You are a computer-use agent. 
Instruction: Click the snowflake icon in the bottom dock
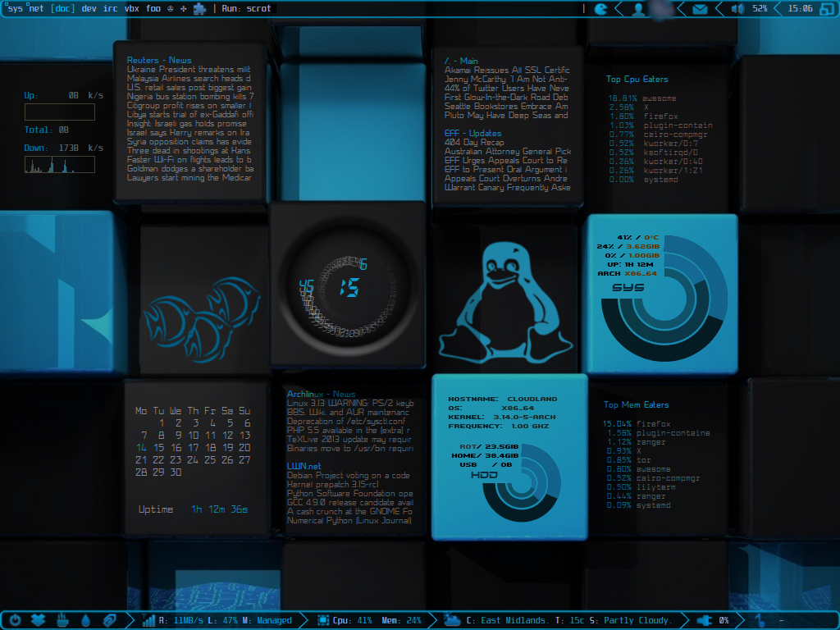[x=36, y=620]
